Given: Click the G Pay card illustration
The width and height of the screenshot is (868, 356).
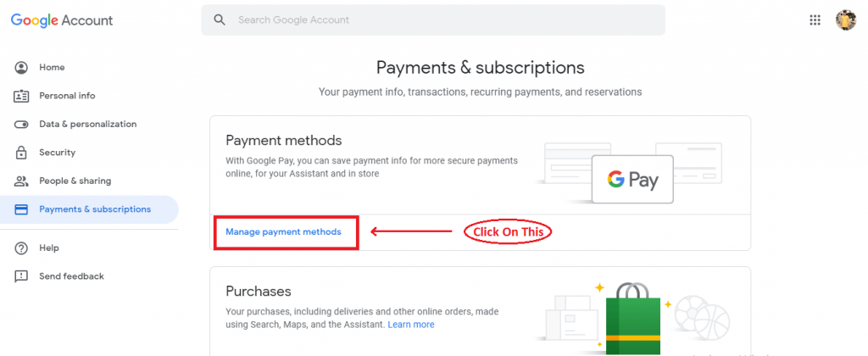Looking at the screenshot, I should click(632, 180).
